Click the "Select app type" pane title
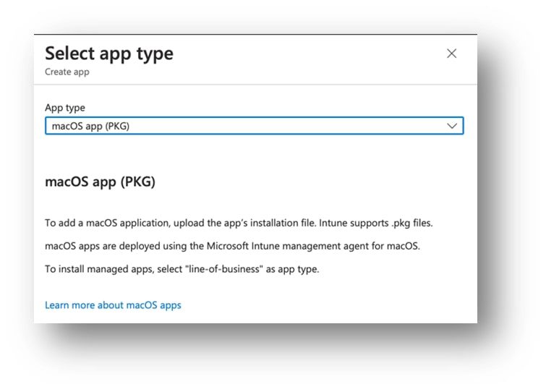Screen dimensions: 546x392 (108, 54)
